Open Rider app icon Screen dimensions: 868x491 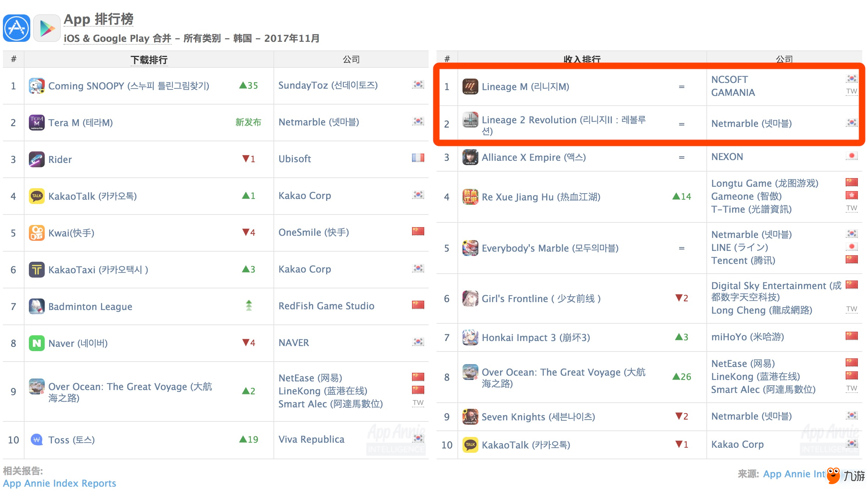pyautogui.click(x=37, y=159)
